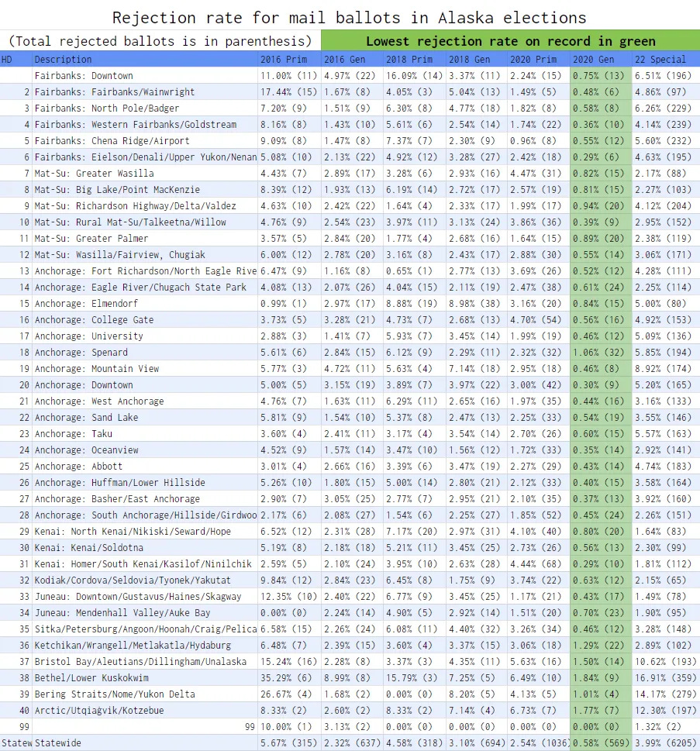
Task: Click the '2.32% (637)' statewide cell
Action: [x=352, y=743]
